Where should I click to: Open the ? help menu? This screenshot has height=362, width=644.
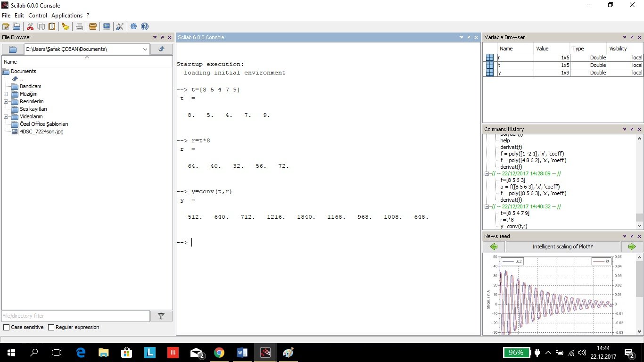pyautogui.click(x=88, y=16)
